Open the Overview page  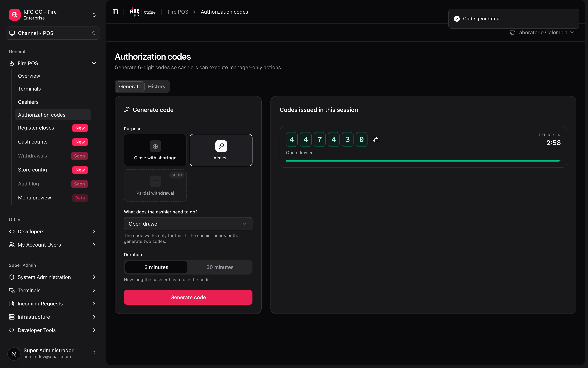pos(53,76)
